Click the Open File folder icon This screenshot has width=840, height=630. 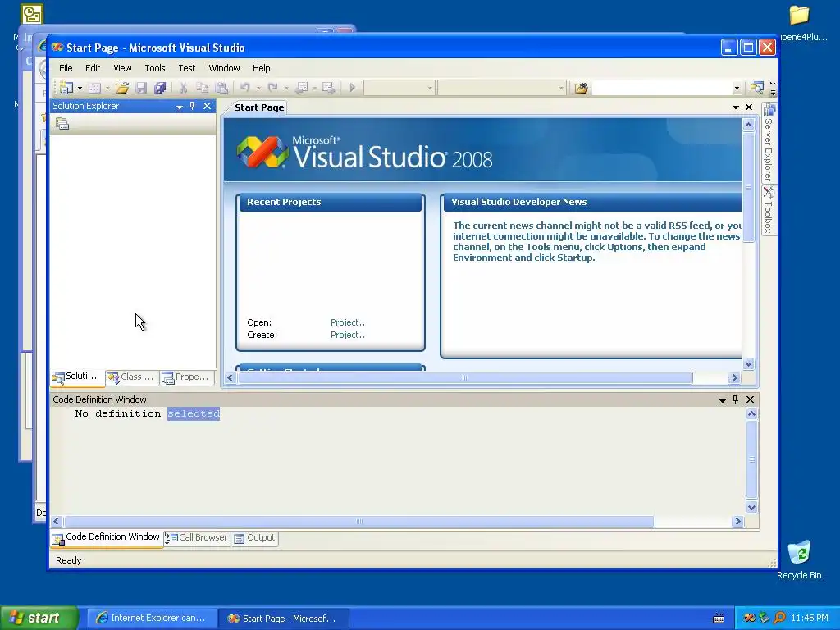coord(122,88)
